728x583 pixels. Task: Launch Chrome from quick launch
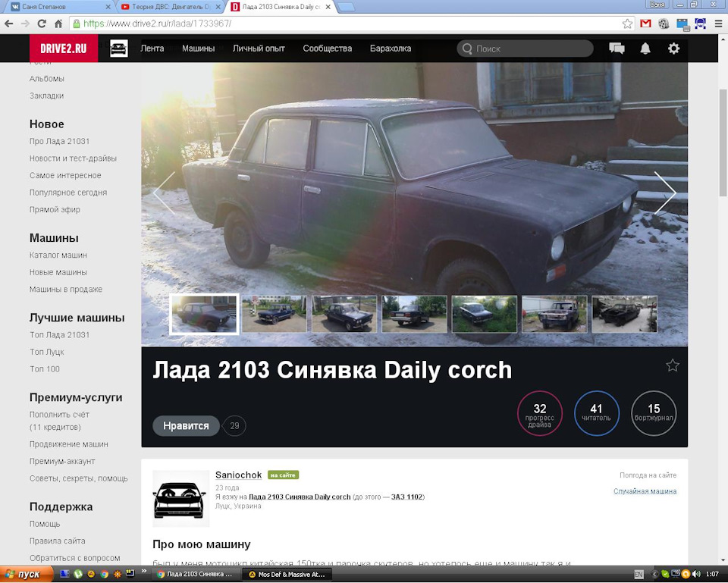pos(105,574)
